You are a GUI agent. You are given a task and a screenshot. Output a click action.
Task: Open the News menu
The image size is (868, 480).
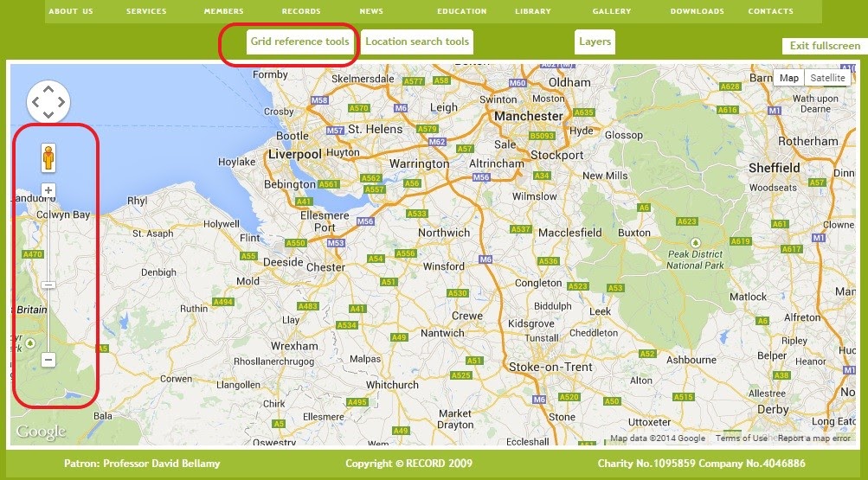click(371, 11)
